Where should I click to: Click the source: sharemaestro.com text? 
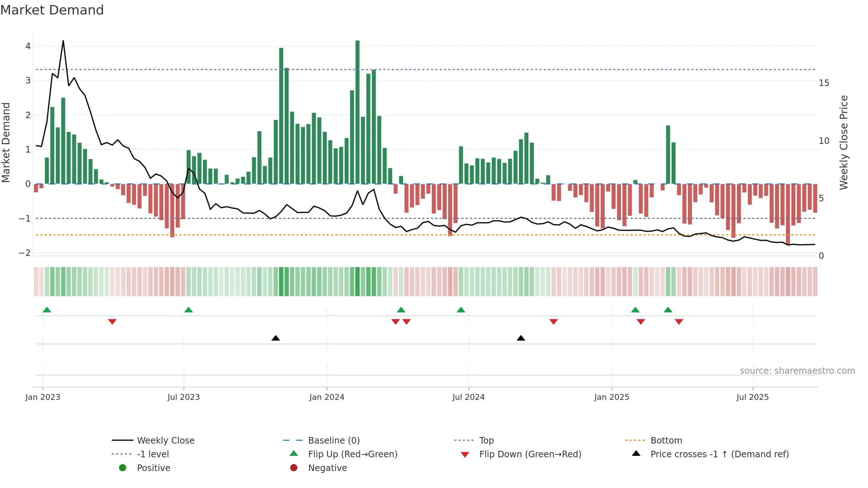pyautogui.click(x=797, y=371)
